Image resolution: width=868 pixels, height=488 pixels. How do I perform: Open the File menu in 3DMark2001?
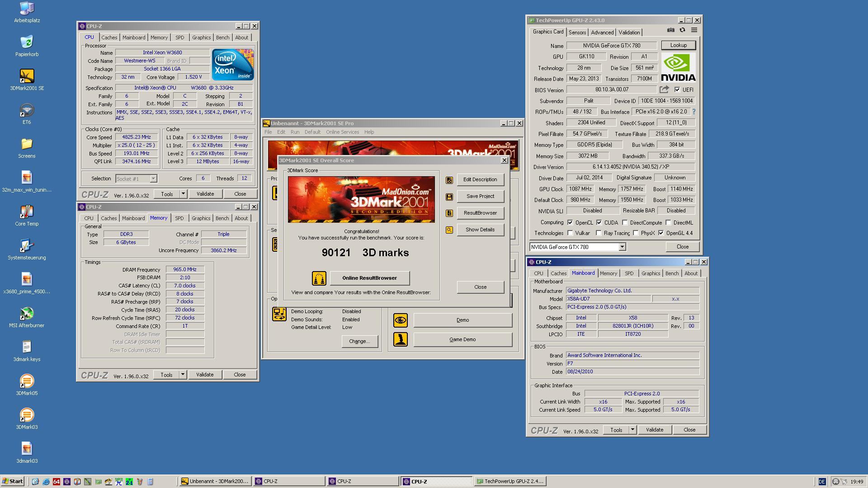268,132
